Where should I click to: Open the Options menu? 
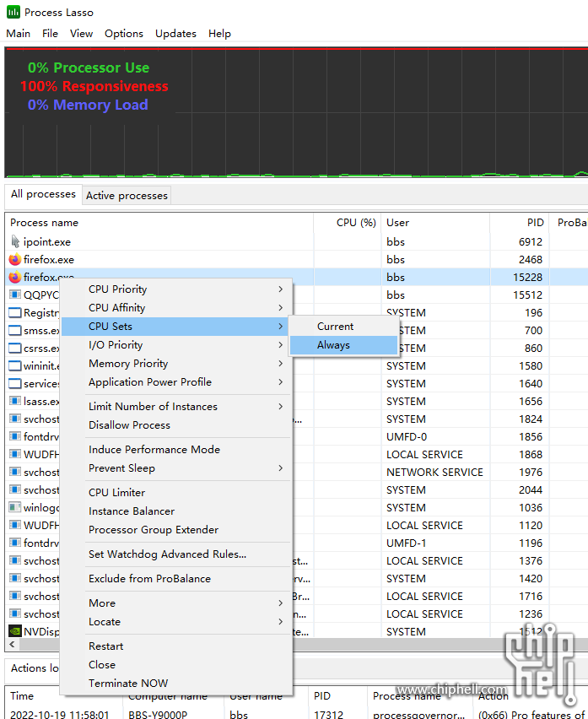(124, 34)
